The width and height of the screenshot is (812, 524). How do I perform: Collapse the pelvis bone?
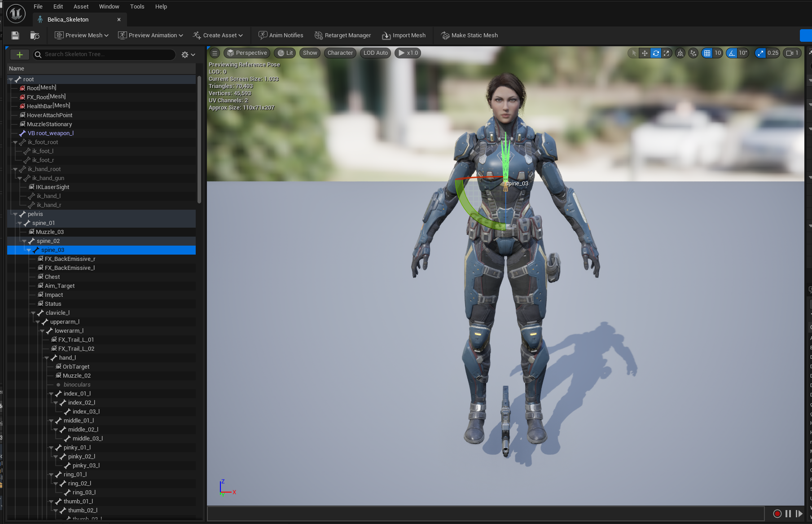(x=15, y=214)
